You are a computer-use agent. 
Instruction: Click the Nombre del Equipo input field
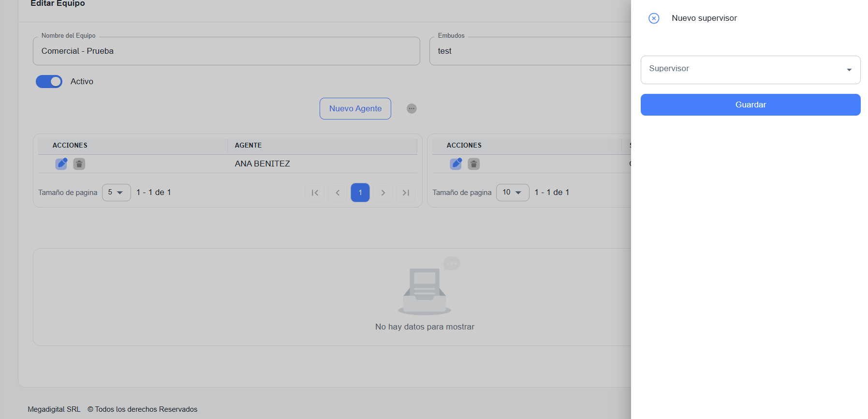[226, 51]
